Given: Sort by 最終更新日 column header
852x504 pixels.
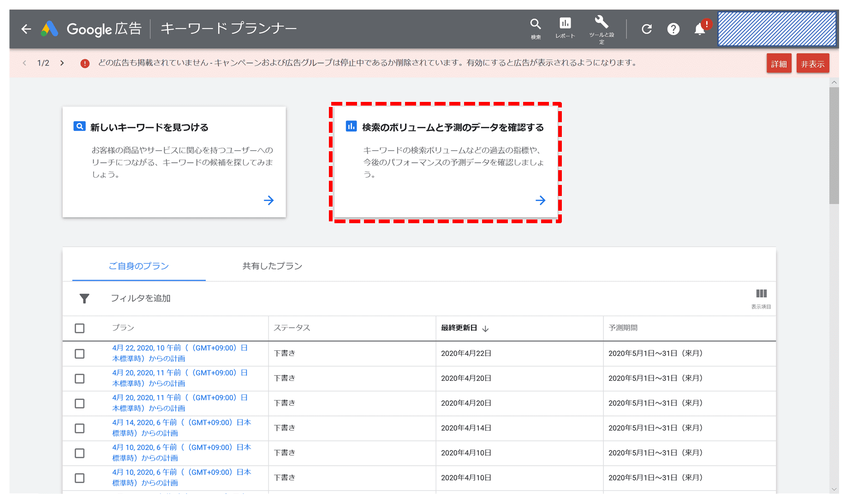Looking at the screenshot, I should [465, 328].
